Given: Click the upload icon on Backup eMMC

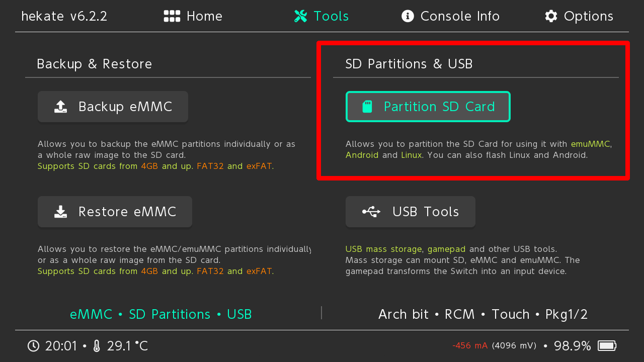Looking at the screenshot, I should click(60, 107).
